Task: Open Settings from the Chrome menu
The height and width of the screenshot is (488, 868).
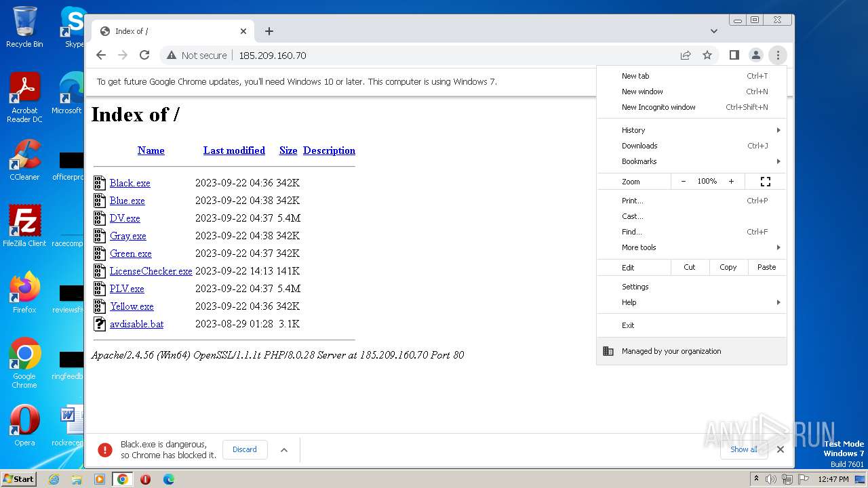Action: tap(692, 287)
